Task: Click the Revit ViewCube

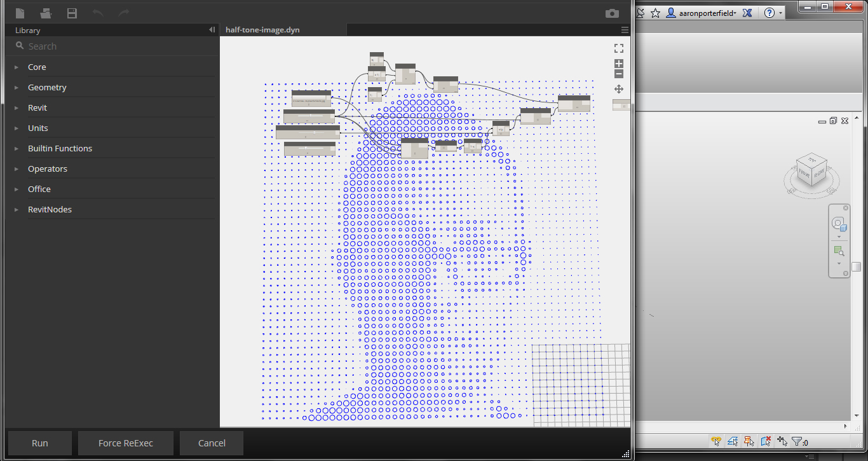Action: pyautogui.click(x=811, y=170)
